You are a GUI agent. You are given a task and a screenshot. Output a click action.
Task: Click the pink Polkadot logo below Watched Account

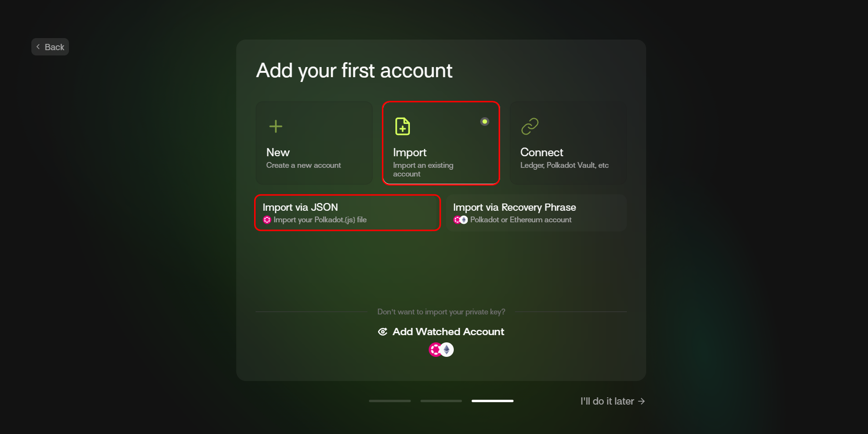coord(435,350)
